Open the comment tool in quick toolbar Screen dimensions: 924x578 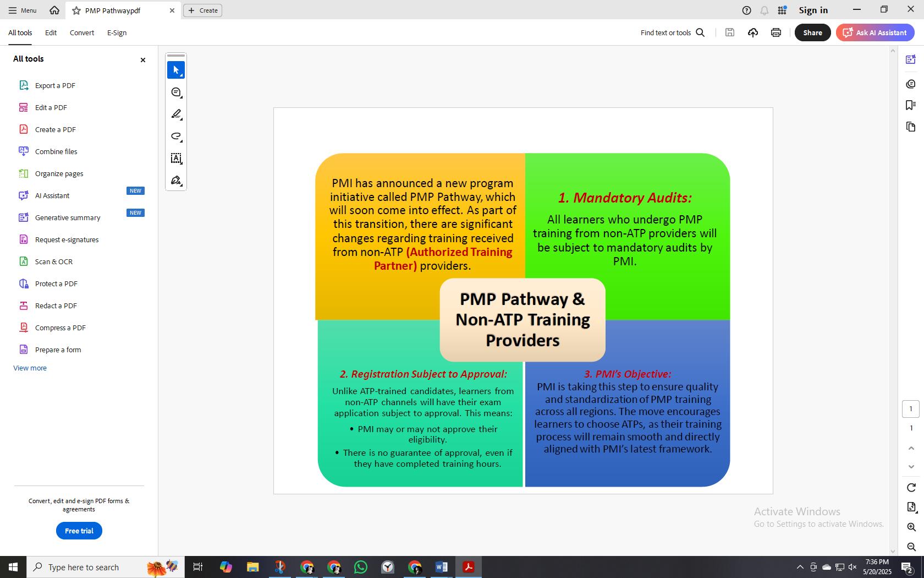point(176,92)
